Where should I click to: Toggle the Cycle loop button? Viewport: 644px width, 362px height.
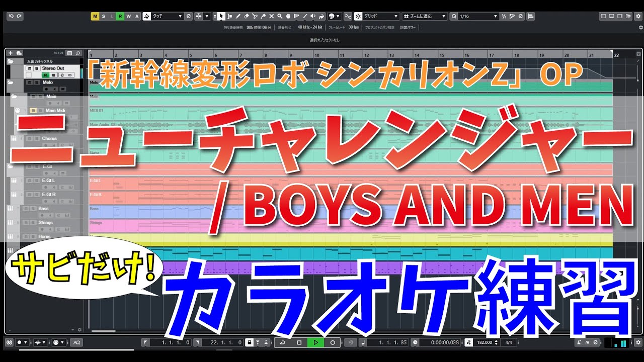pos(282,342)
